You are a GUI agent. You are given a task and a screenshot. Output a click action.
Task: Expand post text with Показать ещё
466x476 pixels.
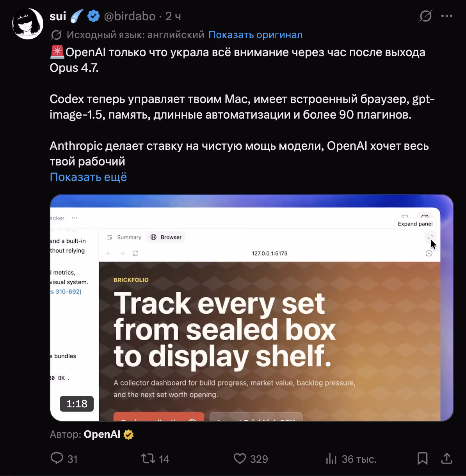tap(88, 177)
